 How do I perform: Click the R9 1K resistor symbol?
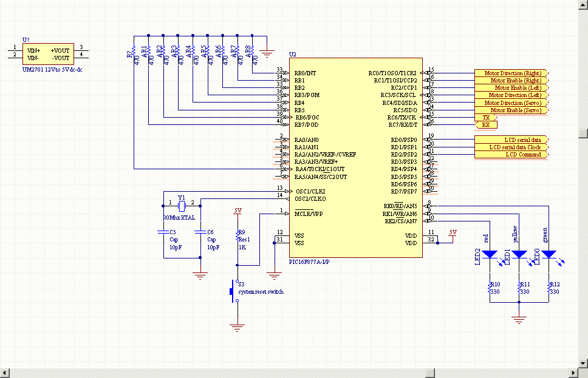(x=238, y=236)
